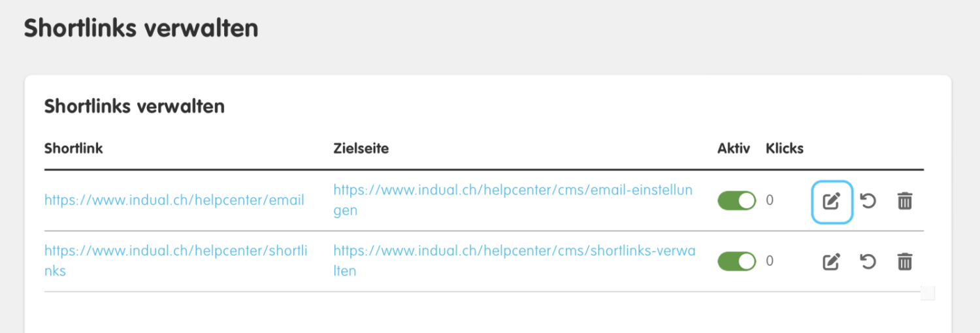Screen dimensions: 980x333
Task: Delete the helpcenter/email shortlink
Action: (x=904, y=201)
